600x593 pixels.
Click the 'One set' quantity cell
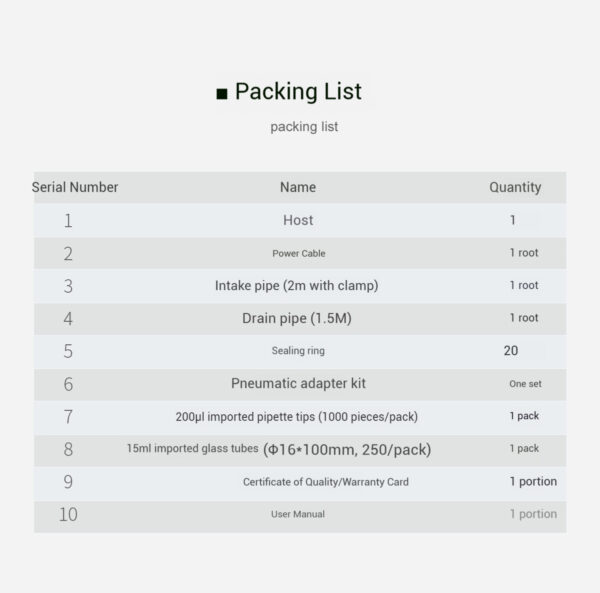pyautogui.click(x=524, y=384)
